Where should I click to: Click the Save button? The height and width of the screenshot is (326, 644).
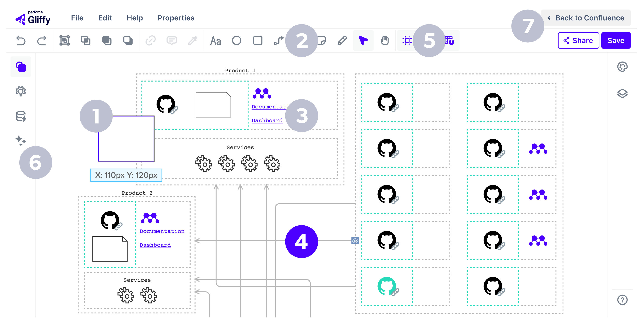[x=616, y=41]
